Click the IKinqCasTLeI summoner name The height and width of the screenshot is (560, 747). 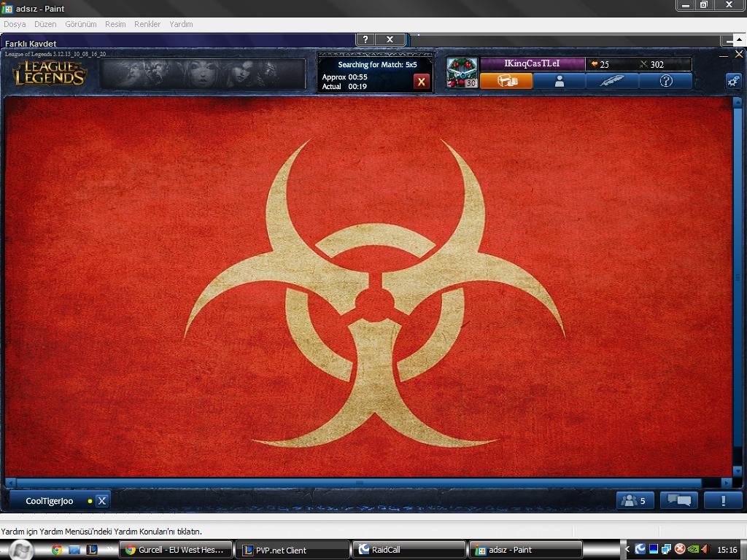(532, 63)
